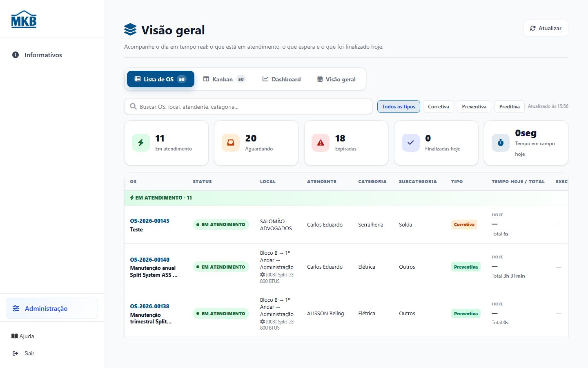Open order OS-2026-00138

[x=149, y=306]
